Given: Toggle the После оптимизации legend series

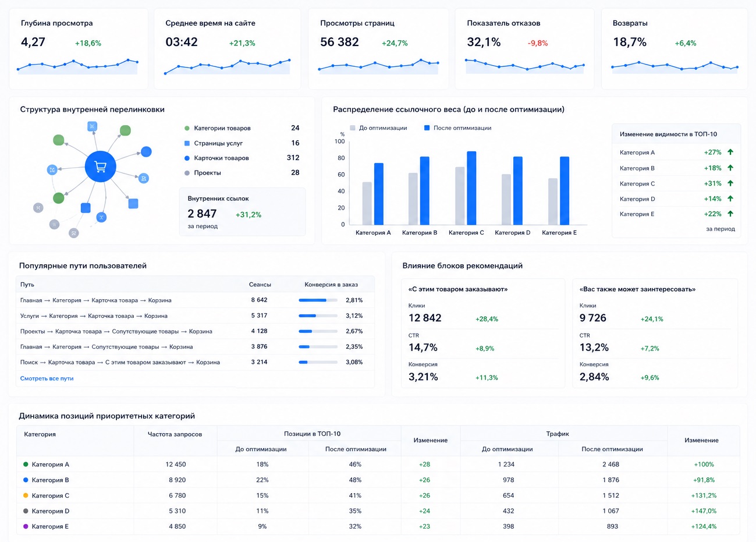Looking at the screenshot, I should (458, 128).
